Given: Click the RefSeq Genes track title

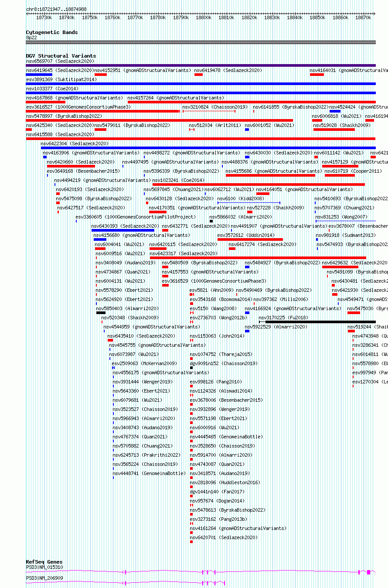Looking at the screenshot, I should tap(44, 562).
